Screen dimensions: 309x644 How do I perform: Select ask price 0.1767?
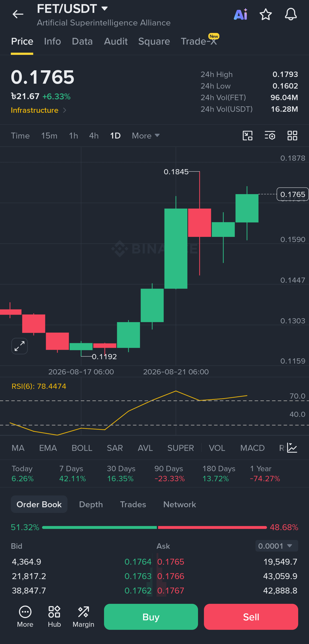pyautogui.click(x=171, y=590)
